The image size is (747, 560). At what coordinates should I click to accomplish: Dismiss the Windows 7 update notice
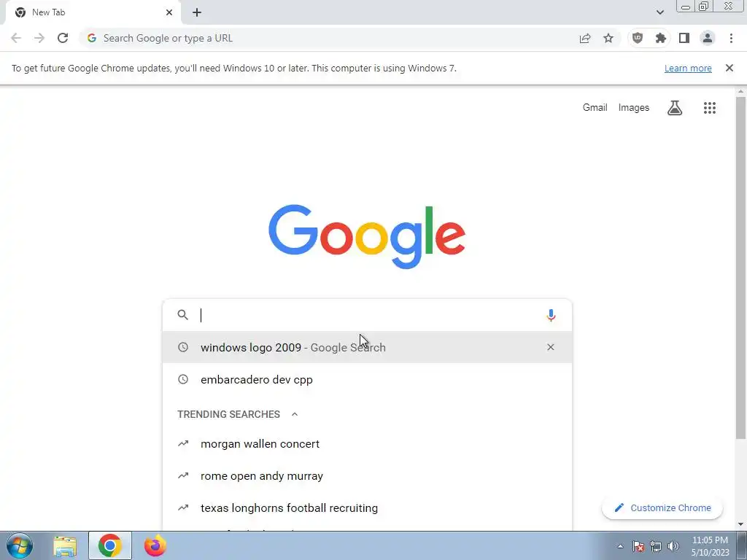click(x=729, y=68)
